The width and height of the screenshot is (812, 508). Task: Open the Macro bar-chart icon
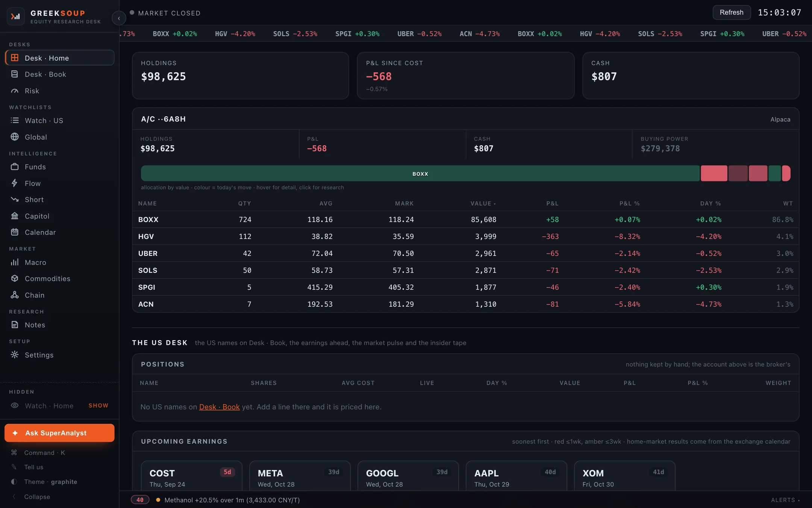(x=15, y=262)
